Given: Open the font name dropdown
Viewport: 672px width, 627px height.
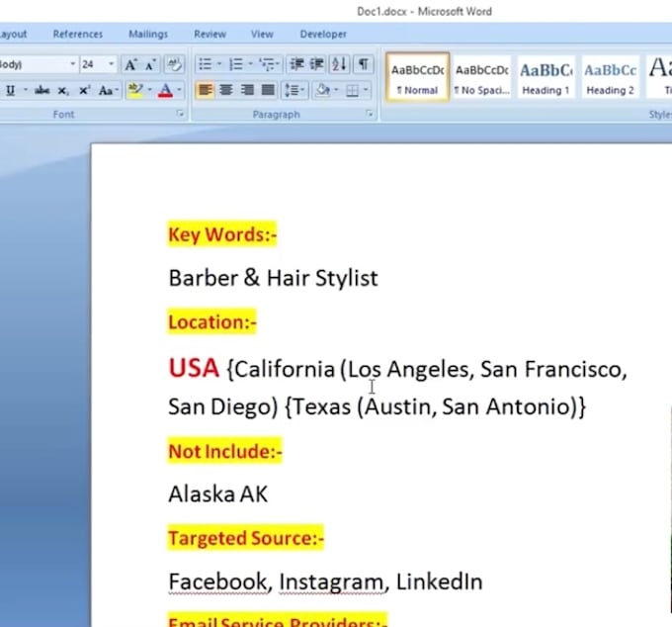Looking at the screenshot, I should pyautogui.click(x=73, y=64).
